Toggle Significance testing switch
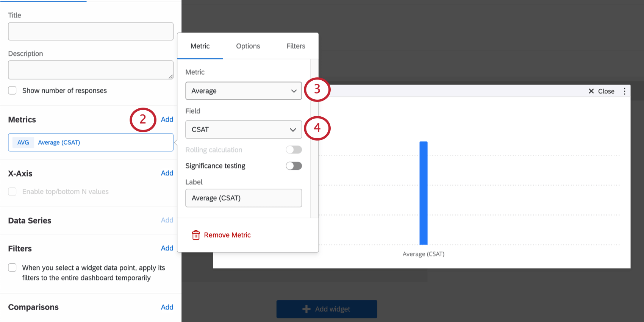644x322 pixels. point(294,166)
